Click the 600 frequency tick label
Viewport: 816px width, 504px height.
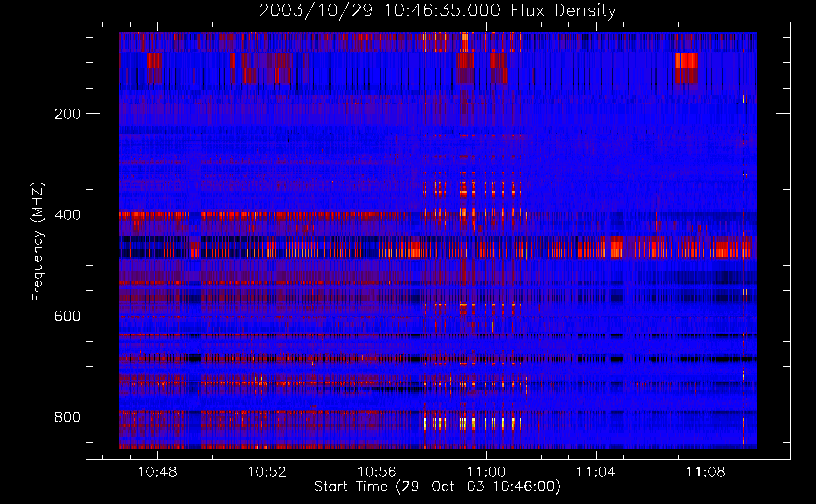68,316
